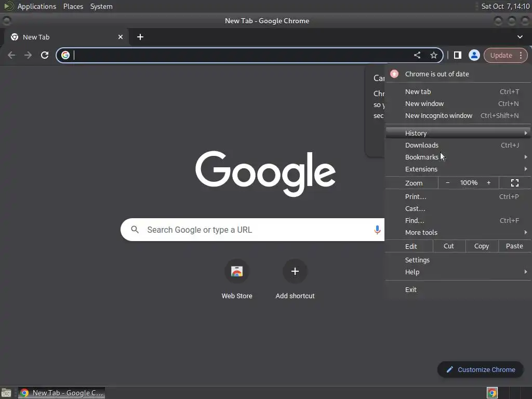The width and height of the screenshot is (532, 399).
Task: Click the Google logo
Action: tap(265, 174)
